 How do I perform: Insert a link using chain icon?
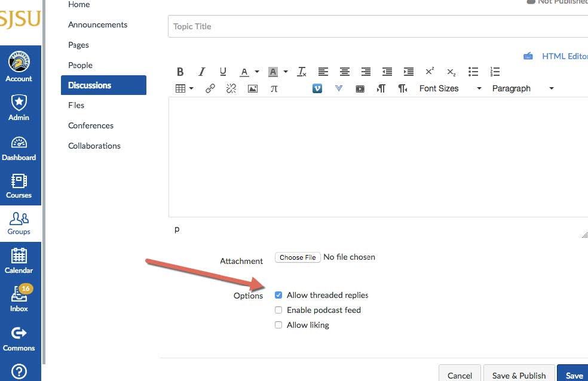point(210,88)
